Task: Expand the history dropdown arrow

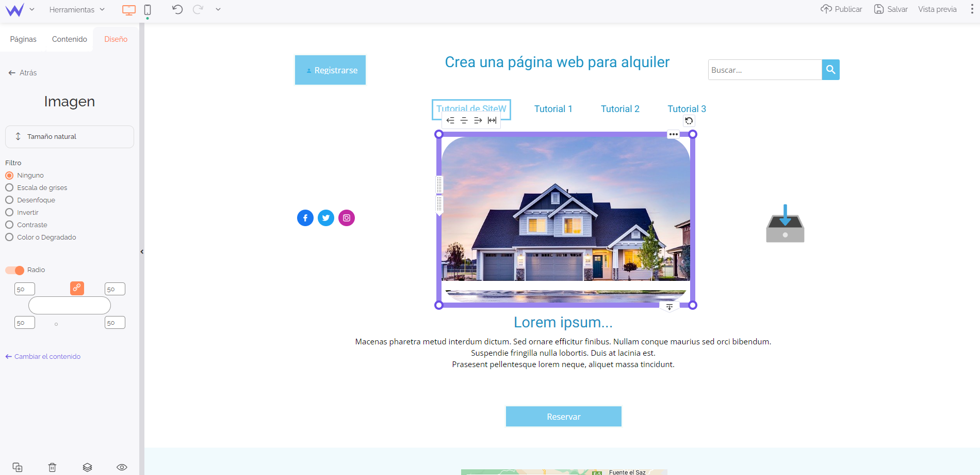Action: point(218,9)
